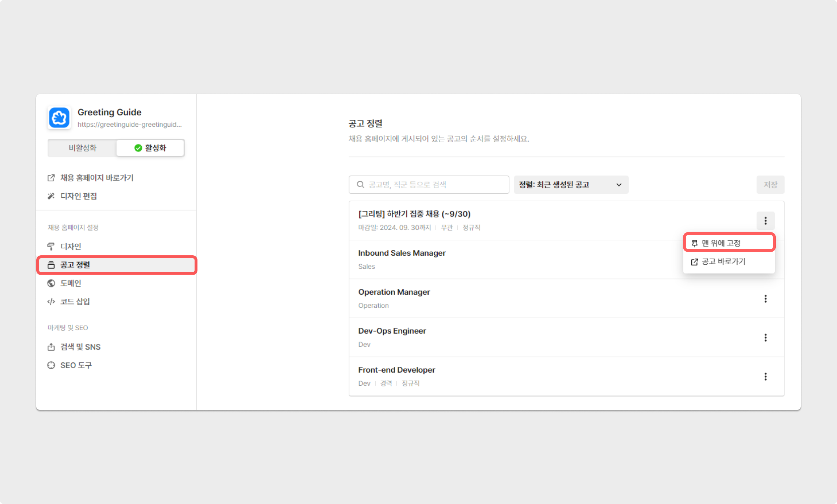Open more options for Operation Manager
The width and height of the screenshot is (837, 504).
765,299
